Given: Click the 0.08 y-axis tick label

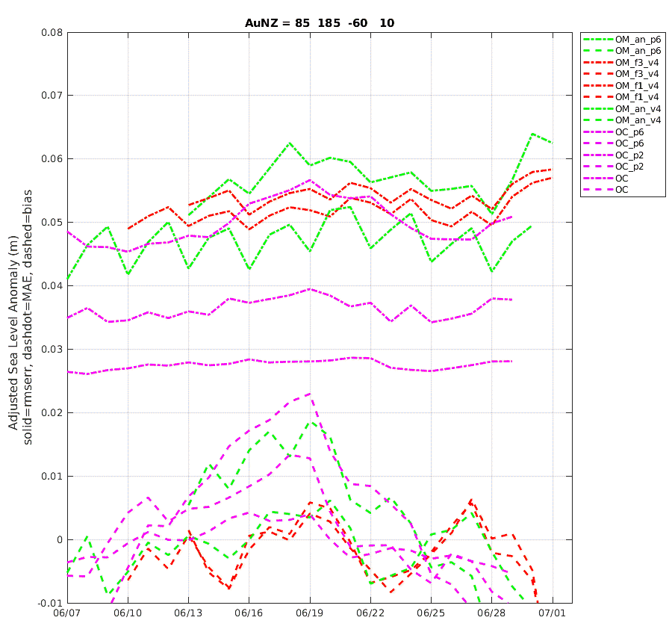Looking at the screenshot, I should (x=52, y=33).
